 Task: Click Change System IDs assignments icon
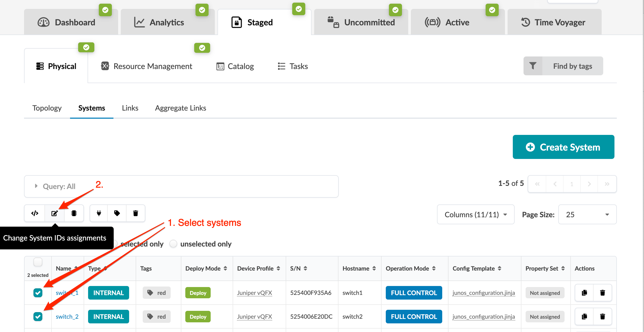[x=54, y=213]
